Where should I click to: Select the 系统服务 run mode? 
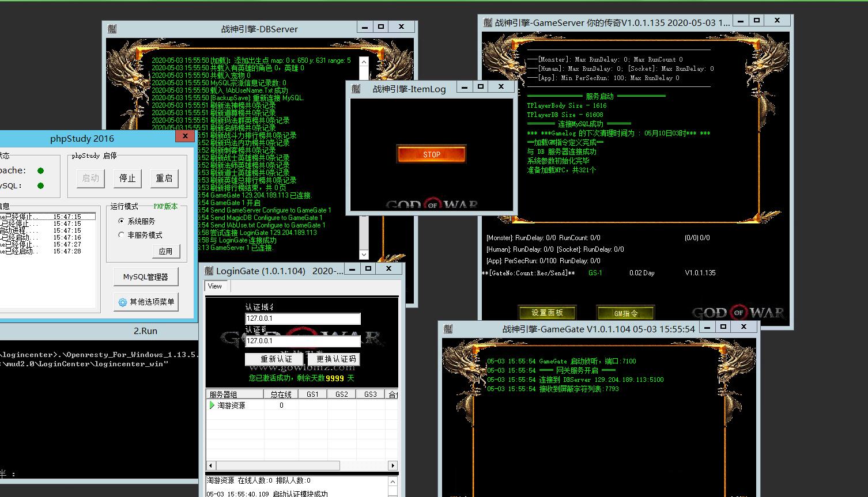click(121, 221)
